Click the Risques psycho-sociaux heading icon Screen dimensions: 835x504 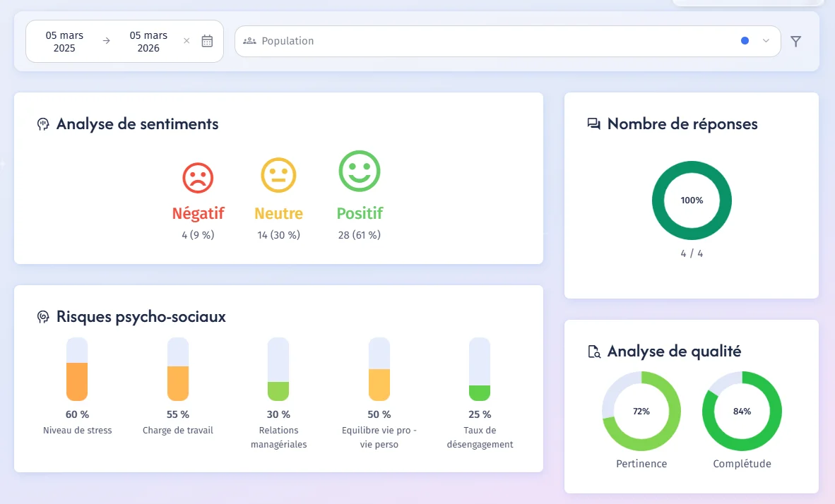coord(43,317)
